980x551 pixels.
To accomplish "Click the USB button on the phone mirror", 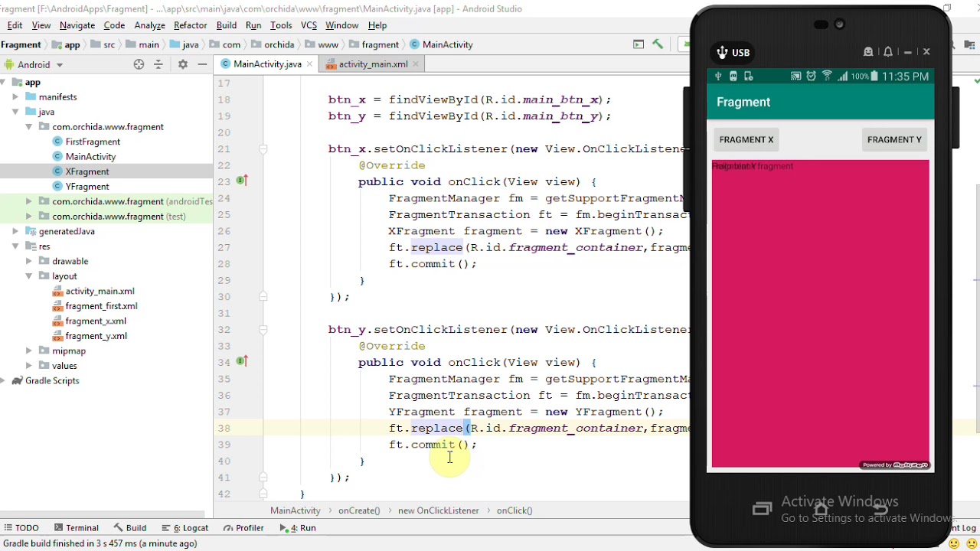I will (733, 52).
